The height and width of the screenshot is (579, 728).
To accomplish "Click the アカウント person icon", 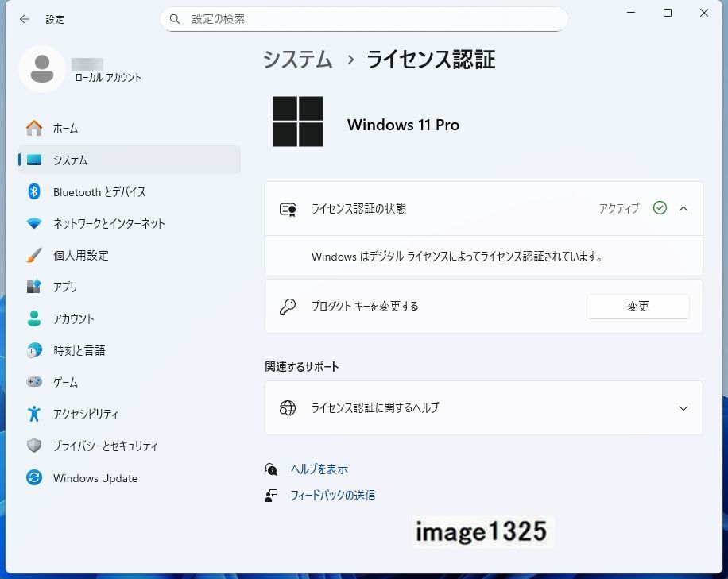I will coord(34,318).
